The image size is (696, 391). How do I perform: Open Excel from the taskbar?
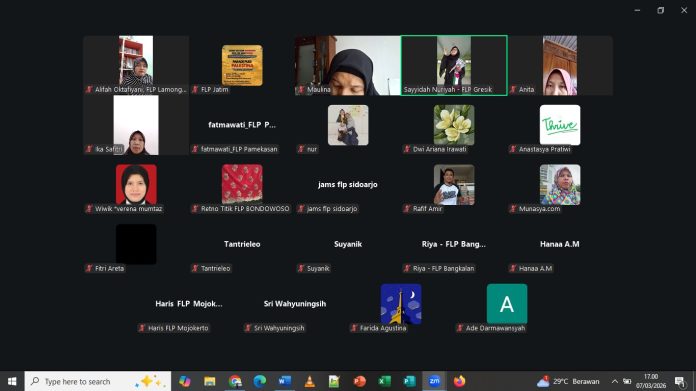[x=384, y=381]
